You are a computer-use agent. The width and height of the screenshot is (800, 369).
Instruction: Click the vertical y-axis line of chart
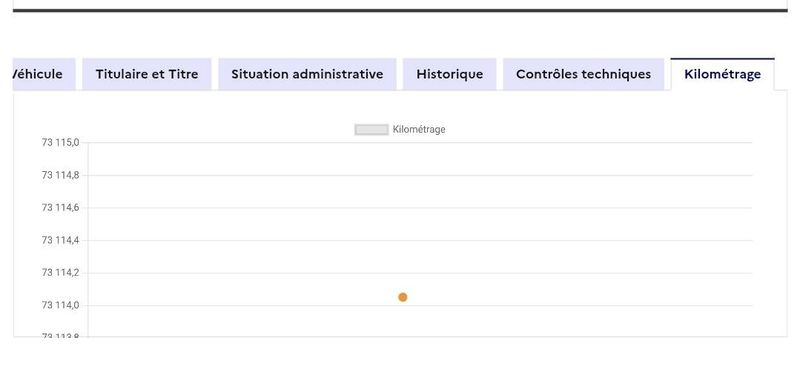88,239
